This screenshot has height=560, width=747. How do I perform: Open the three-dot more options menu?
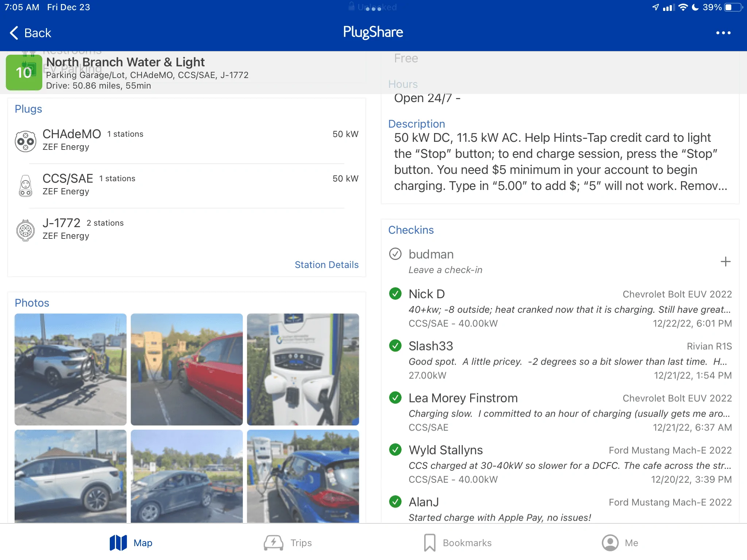tap(723, 33)
